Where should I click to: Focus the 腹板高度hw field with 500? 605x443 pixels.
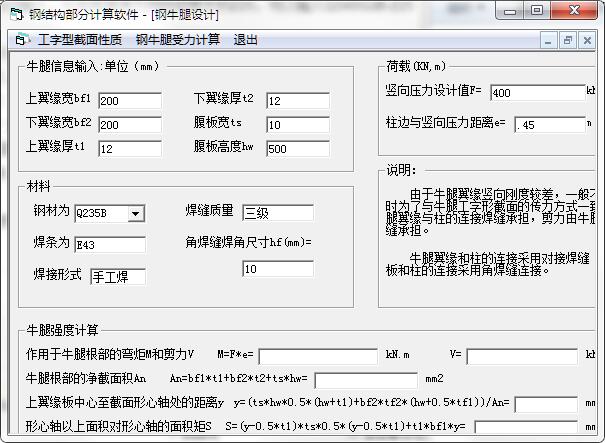(298, 149)
